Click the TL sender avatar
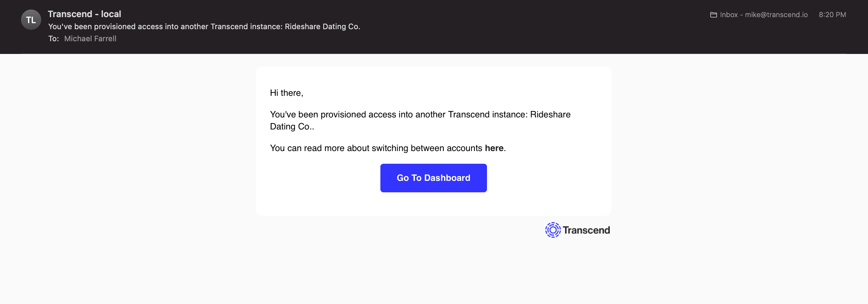The width and height of the screenshot is (868, 304). click(x=31, y=20)
